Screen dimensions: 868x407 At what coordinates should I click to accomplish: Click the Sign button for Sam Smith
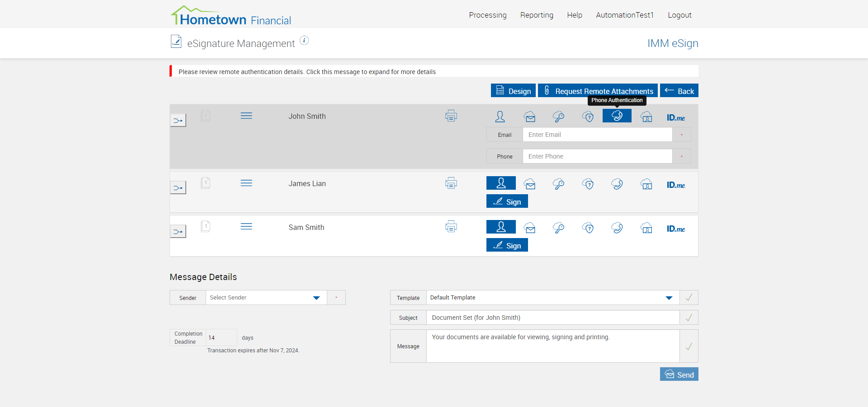click(x=507, y=245)
